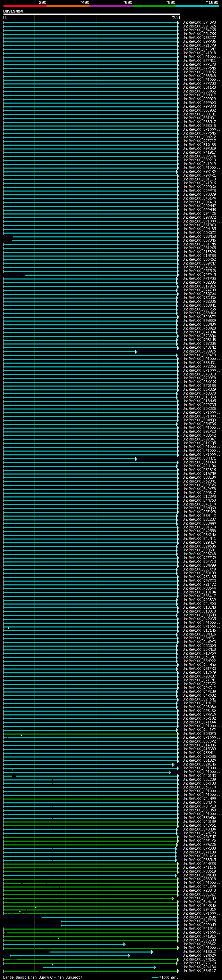
Task: Open hit UniRef100_B7FGV3
Action: click(x=199, y=23)
